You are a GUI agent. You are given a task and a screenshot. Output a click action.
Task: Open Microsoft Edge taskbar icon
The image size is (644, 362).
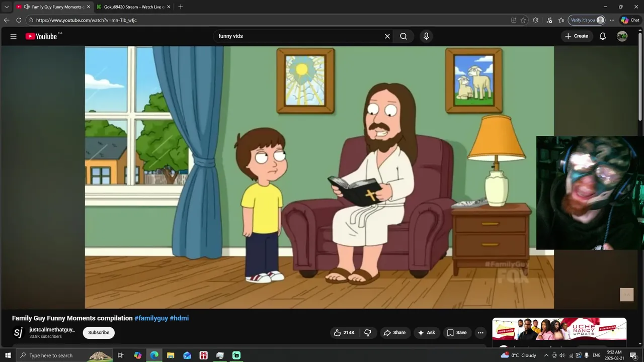tap(154, 355)
